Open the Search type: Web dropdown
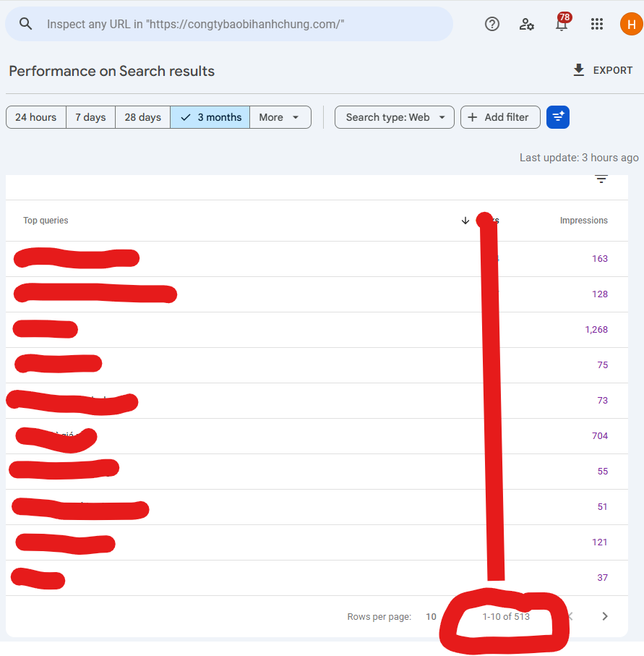The height and width of the screenshot is (656, 644). 395,117
